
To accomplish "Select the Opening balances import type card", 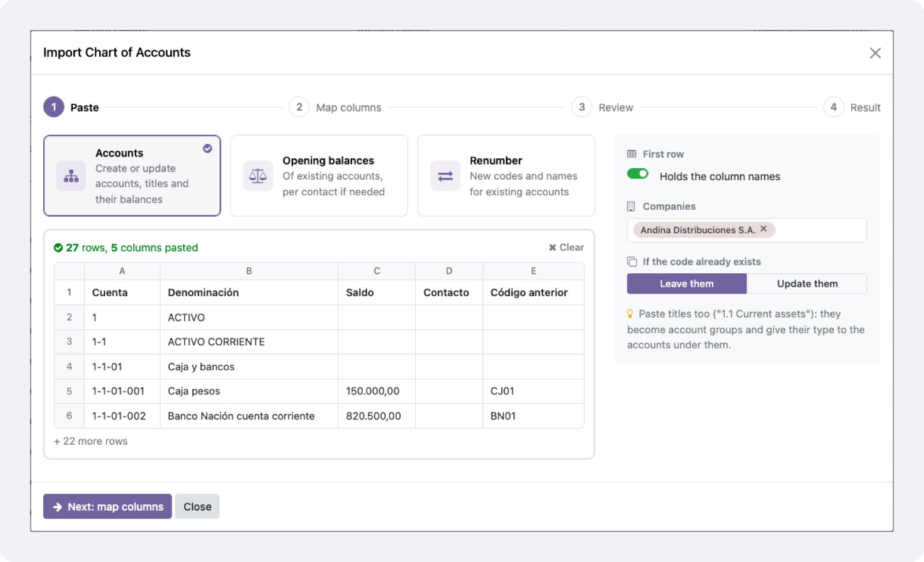I will click(x=319, y=176).
